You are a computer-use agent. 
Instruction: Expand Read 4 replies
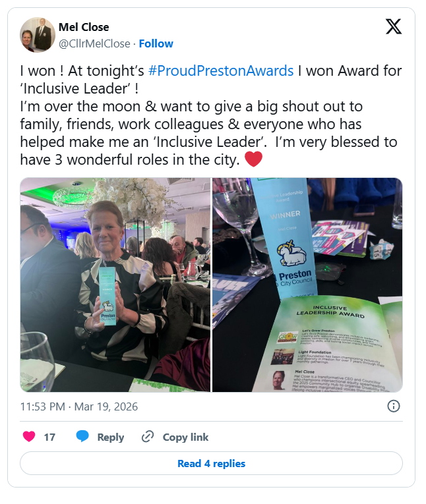tap(212, 463)
